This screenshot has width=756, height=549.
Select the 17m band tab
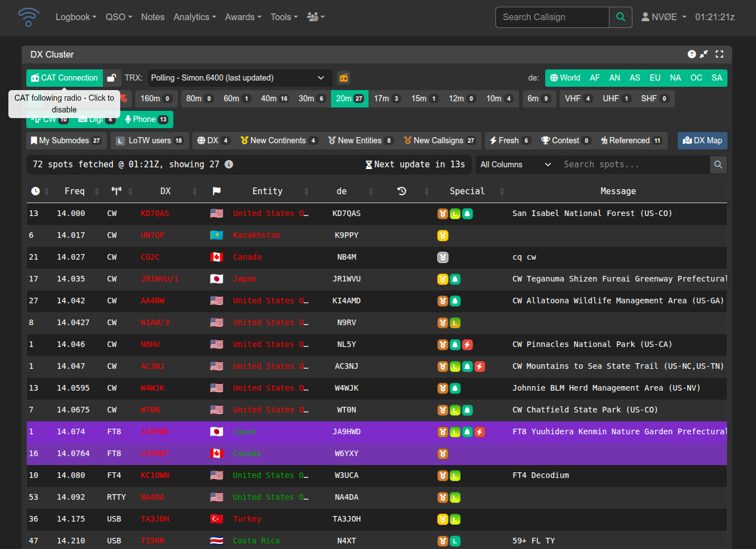[387, 98]
